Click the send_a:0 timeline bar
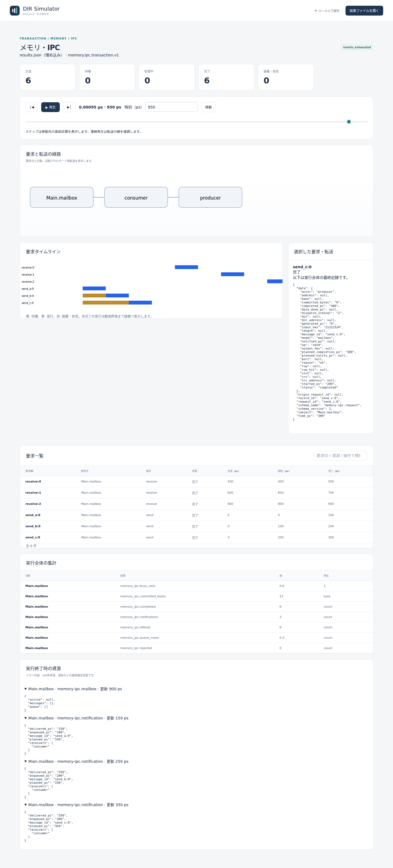This screenshot has height=868, width=393. click(x=94, y=288)
